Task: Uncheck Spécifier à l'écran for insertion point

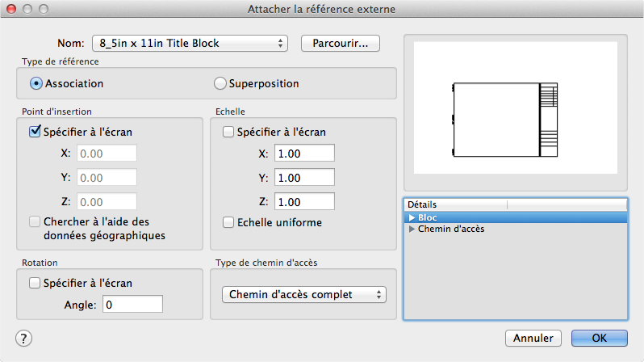Action: point(35,132)
